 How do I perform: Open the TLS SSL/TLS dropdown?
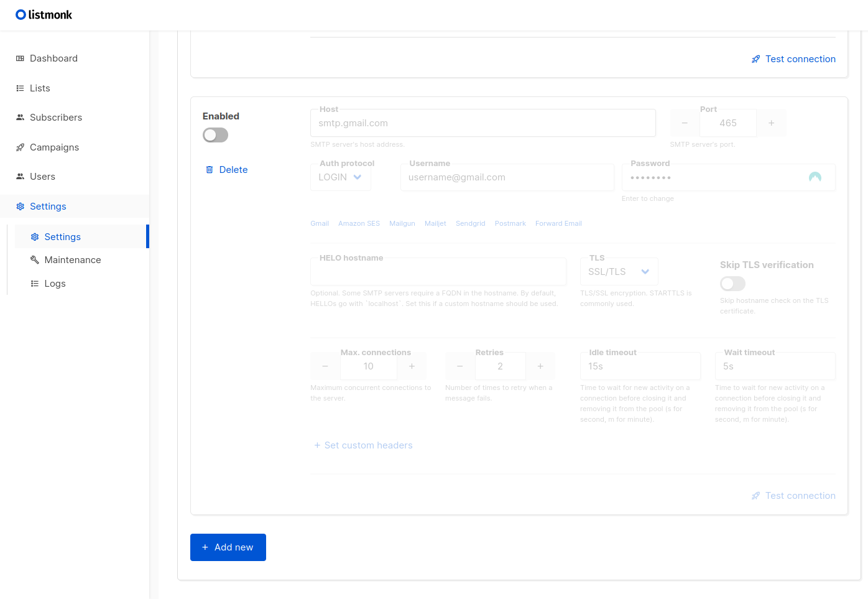click(619, 272)
